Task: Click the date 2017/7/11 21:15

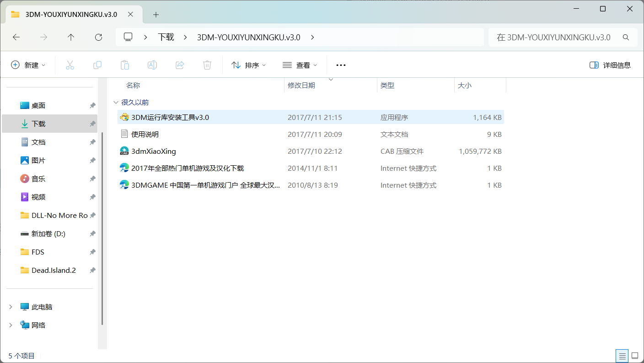Action: click(315, 117)
